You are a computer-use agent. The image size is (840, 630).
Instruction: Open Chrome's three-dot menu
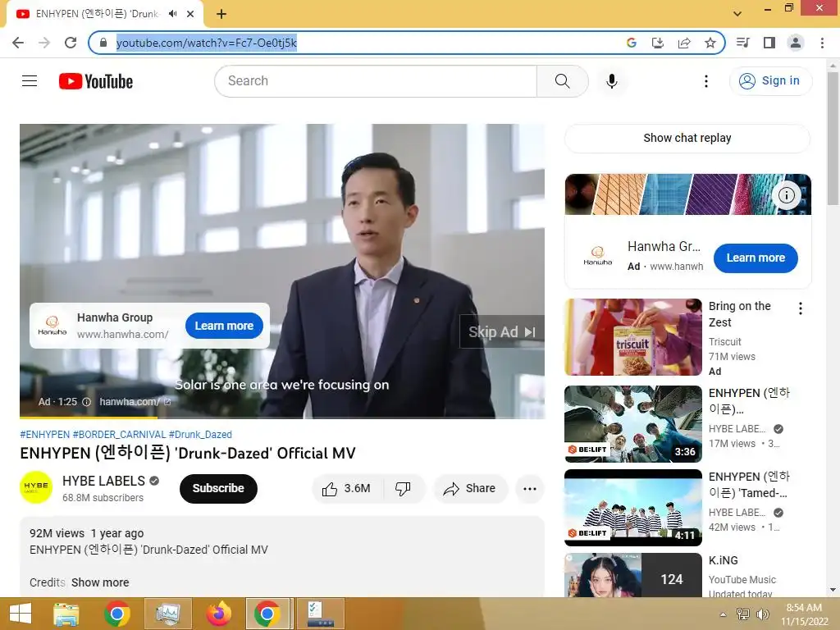coord(822,43)
